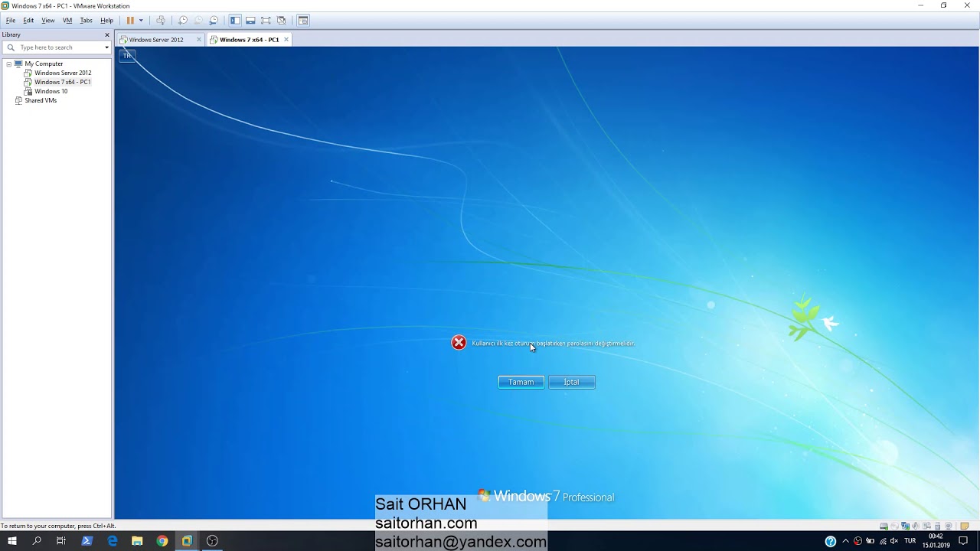Open the Windows Start menu

11,541
